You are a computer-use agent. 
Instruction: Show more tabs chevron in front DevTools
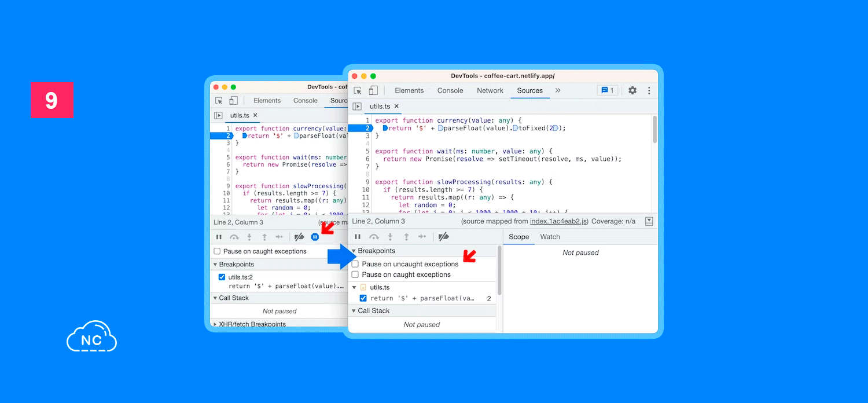click(x=558, y=90)
